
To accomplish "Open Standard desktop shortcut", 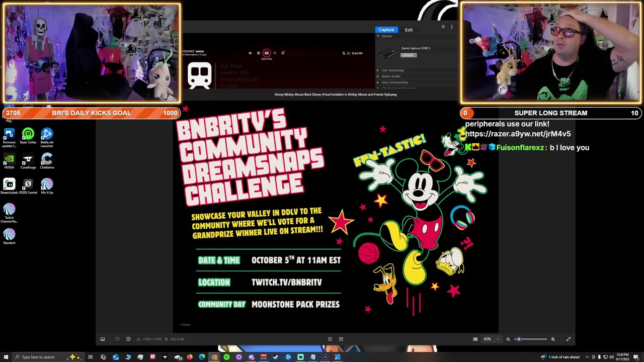I will pyautogui.click(x=9, y=237).
